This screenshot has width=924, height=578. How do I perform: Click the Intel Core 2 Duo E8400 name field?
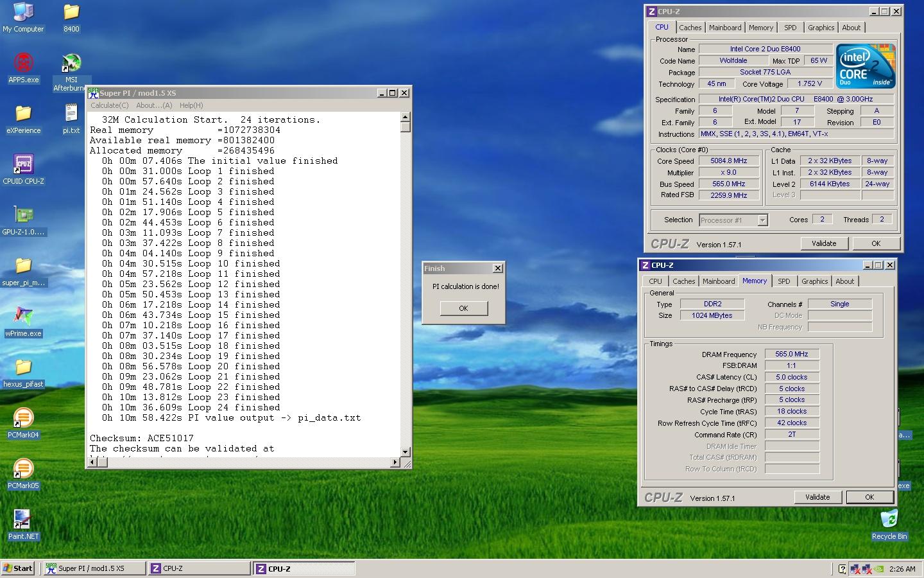(x=766, y=49)
